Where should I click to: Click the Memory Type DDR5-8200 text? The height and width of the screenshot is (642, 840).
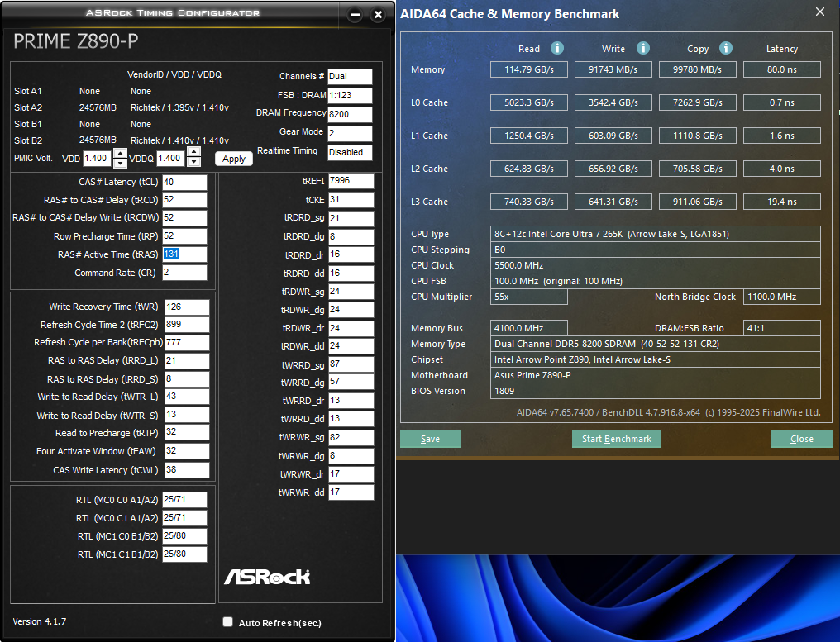coord(606,344)
